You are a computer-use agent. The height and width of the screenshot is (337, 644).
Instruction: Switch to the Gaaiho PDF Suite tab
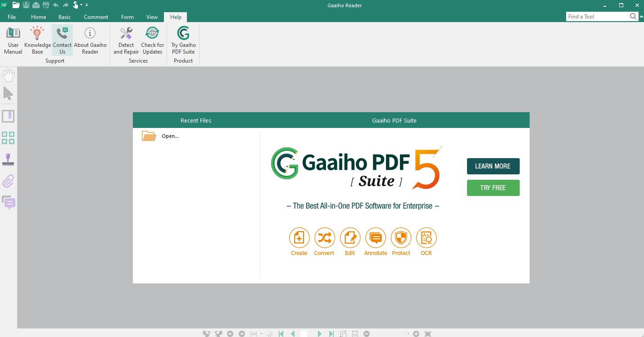click(x=394, y=120)
